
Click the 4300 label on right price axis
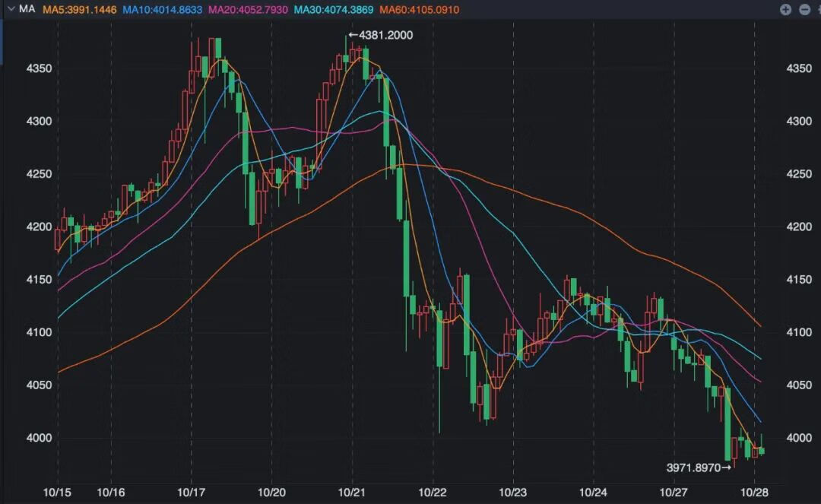[799, 121]
